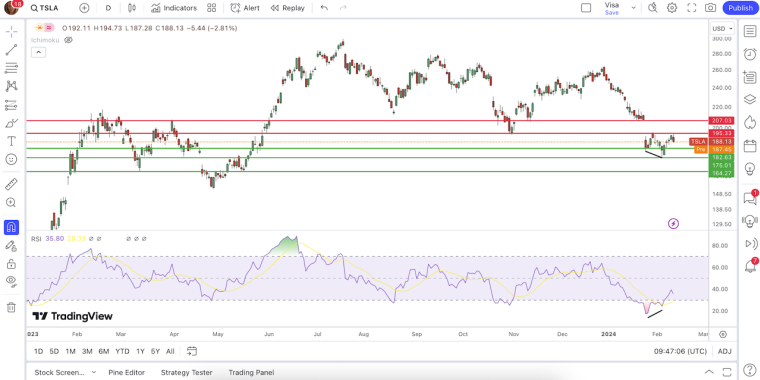Select the zoom in tool
760x380 pixels.
(12, 203)
